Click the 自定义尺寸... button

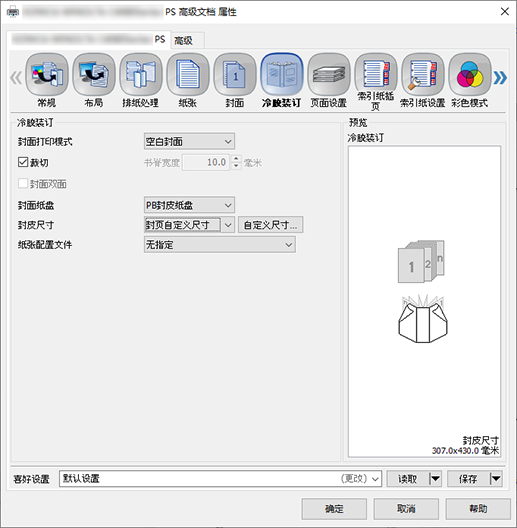point(270,225)
